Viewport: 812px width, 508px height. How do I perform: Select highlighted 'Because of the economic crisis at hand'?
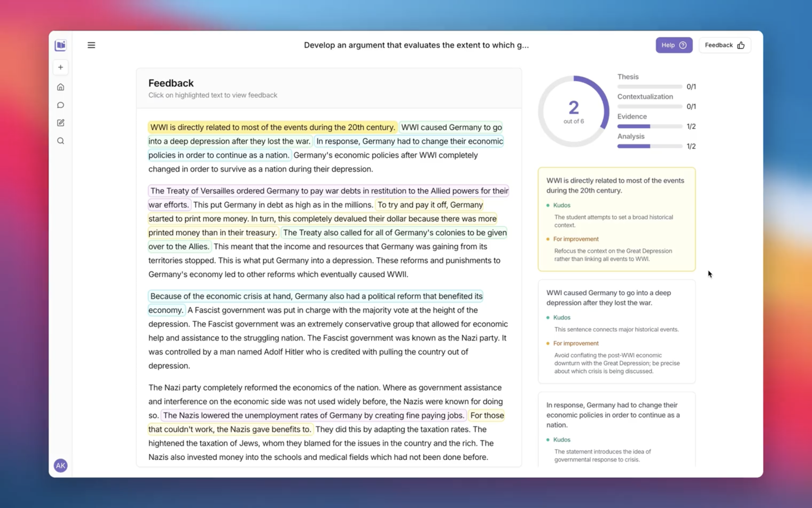316,296
